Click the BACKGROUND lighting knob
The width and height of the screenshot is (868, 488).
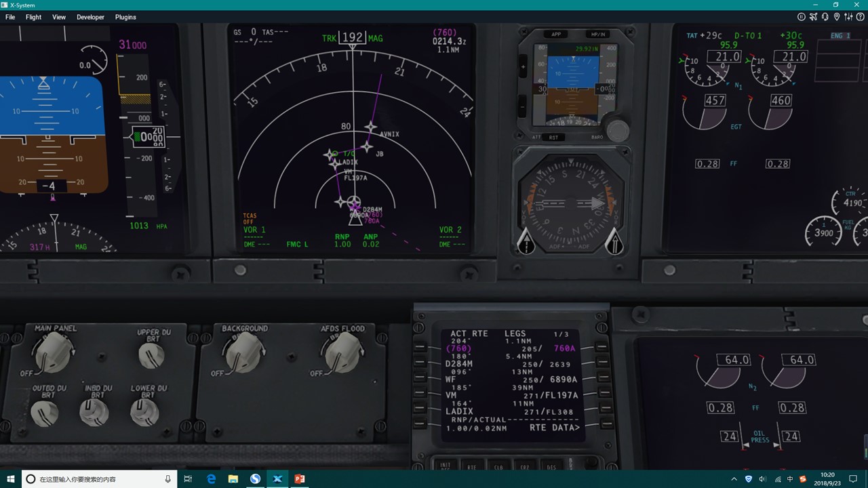(x=243, y=352)
